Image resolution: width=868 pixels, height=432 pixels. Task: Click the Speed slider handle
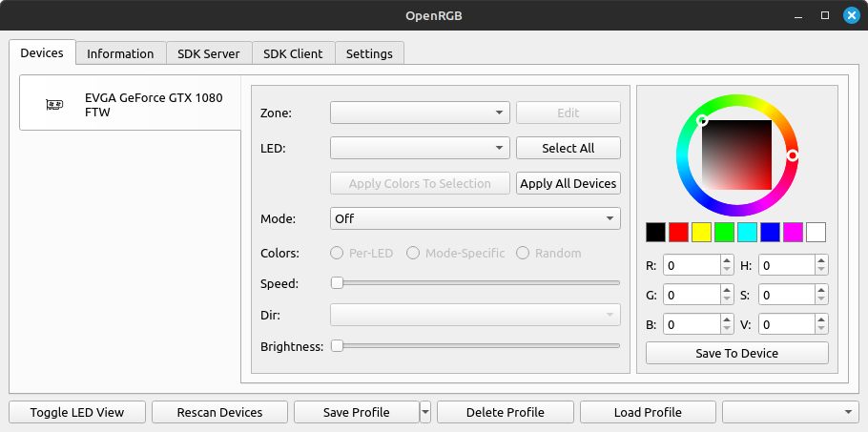click(x=337, y=283)
